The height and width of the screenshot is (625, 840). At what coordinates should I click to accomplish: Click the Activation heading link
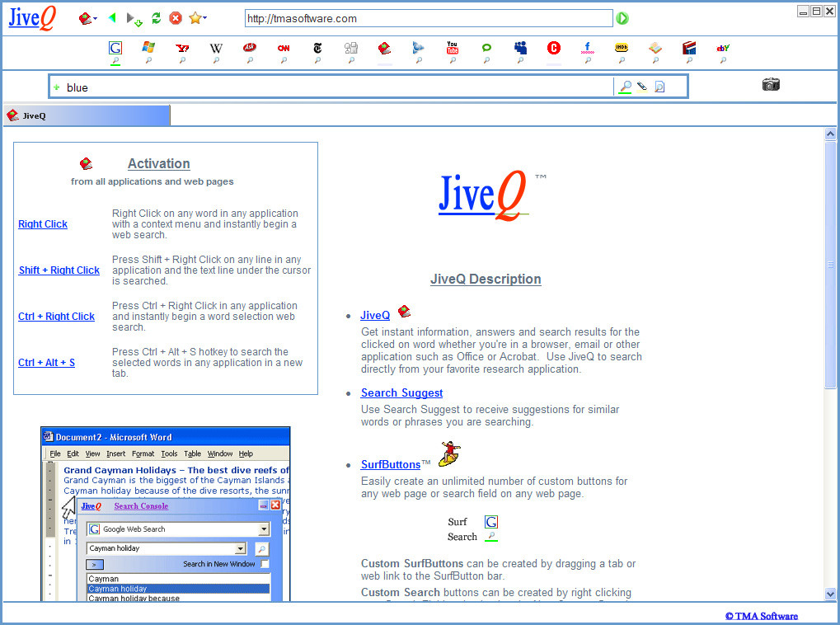tap(158, 163)
